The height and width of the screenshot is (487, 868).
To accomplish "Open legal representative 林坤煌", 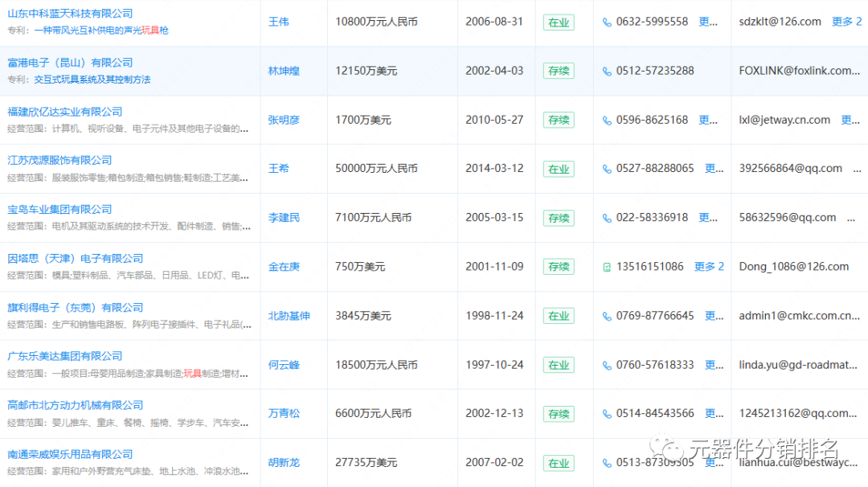I will [x=284, y=71].
